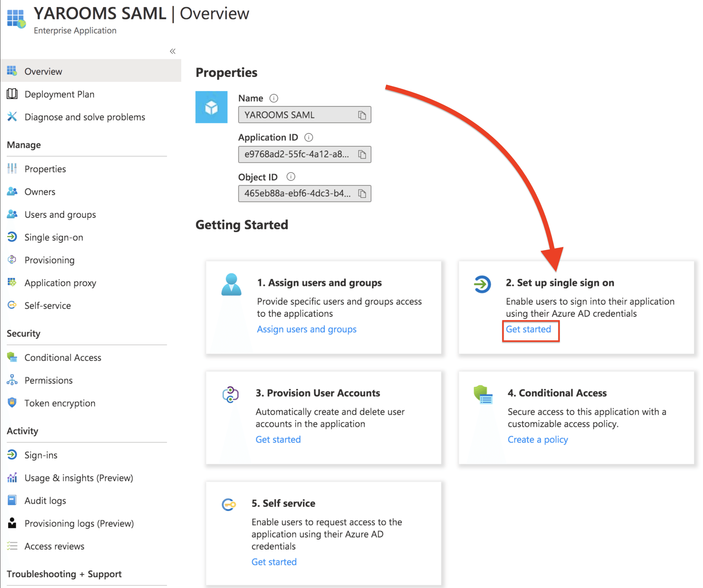Click Create a policy under Conditional Access

(x=537, y=439)
